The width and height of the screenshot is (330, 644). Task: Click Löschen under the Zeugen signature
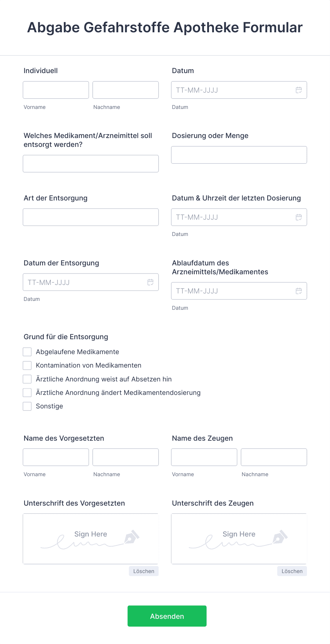tap(292, 571)
